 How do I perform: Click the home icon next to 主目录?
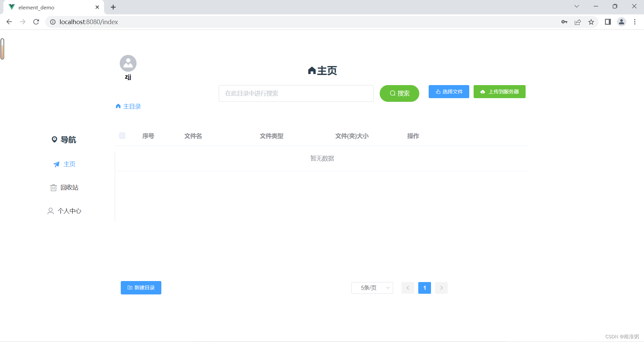pyautogui.click(x=118, y=106)
